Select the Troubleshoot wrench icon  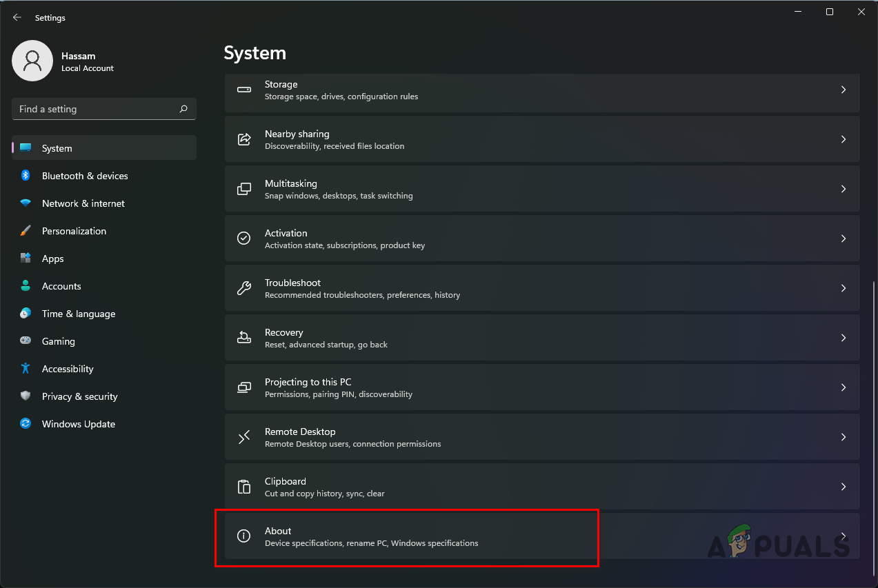coord(243,287)
